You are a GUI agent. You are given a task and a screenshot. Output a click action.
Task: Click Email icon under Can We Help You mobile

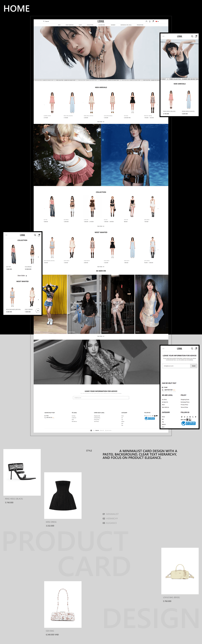pyautogui.click(x=163, y=387)
